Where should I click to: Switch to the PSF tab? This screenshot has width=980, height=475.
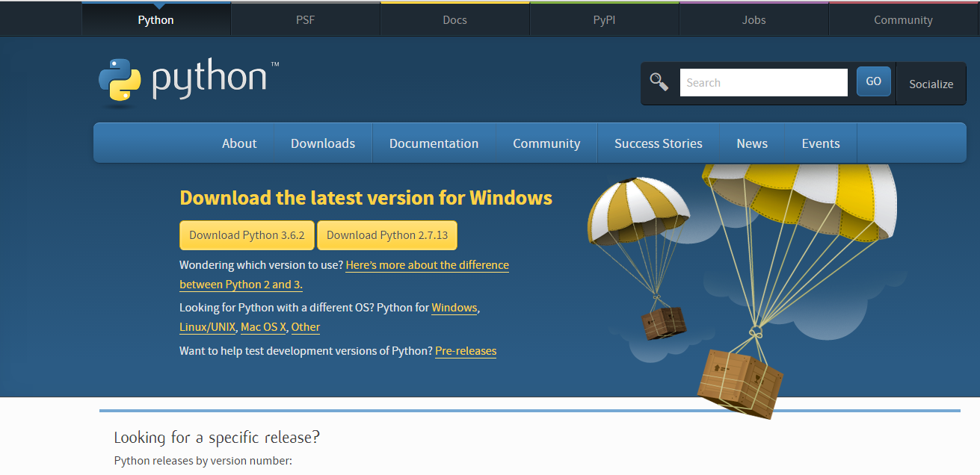tap(306, 20)
